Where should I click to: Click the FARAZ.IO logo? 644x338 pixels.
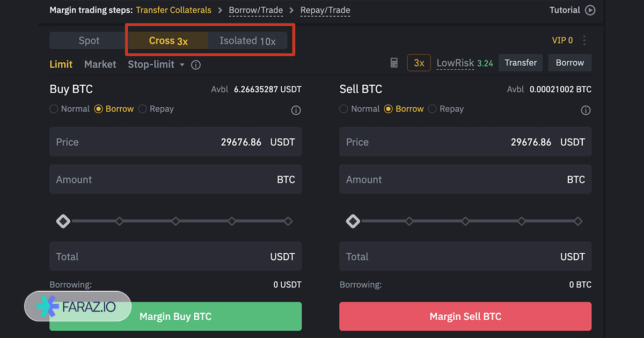pyautogui.click(x=78, y=306)
